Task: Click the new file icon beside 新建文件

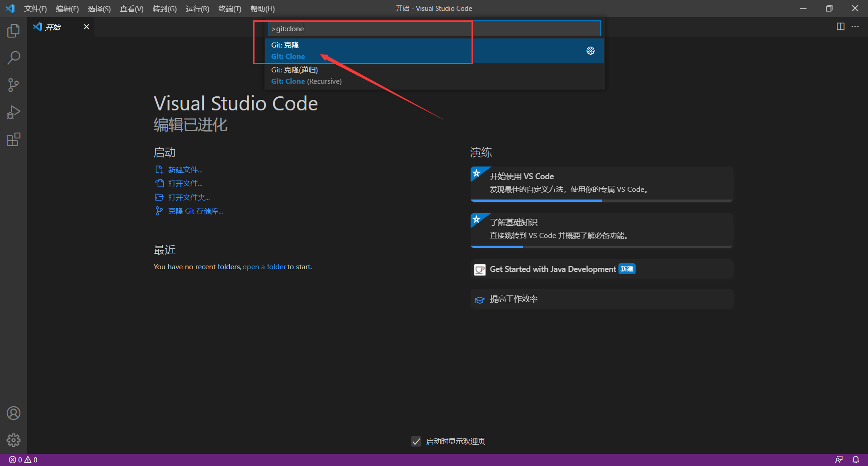Action: click(x=159, y=170)
